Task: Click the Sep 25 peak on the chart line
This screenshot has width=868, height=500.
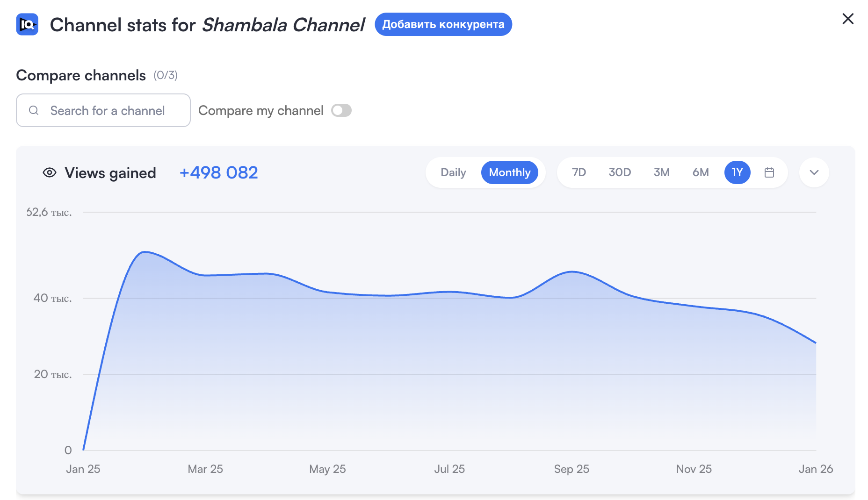Action: [x=572, y=271]
